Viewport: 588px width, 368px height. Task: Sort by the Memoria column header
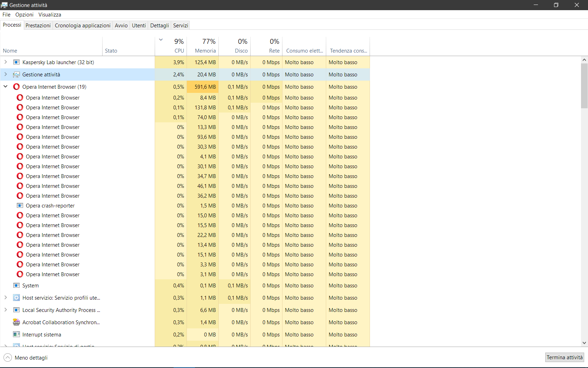click(203, 46)
